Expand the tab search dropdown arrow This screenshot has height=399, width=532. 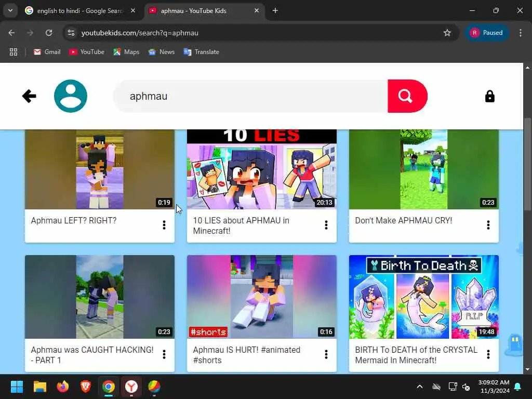[x=10, y=10]
